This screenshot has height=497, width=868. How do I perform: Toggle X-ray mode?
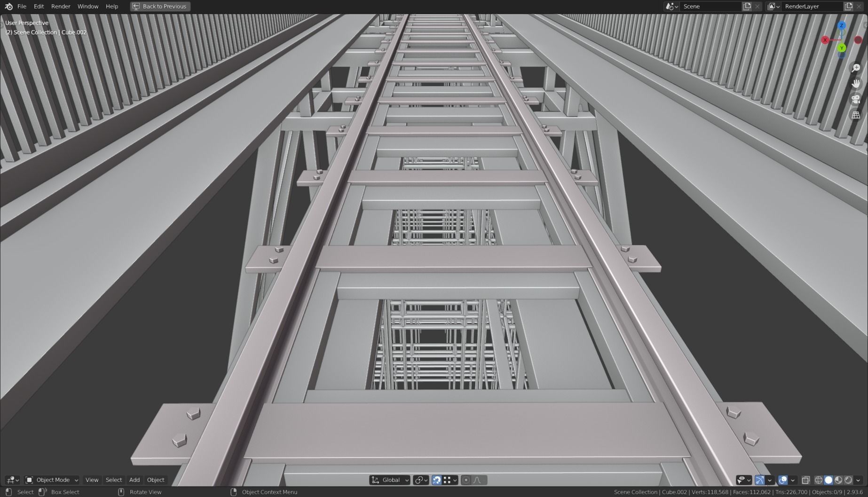pyautogui.click(x=805, y=480)
